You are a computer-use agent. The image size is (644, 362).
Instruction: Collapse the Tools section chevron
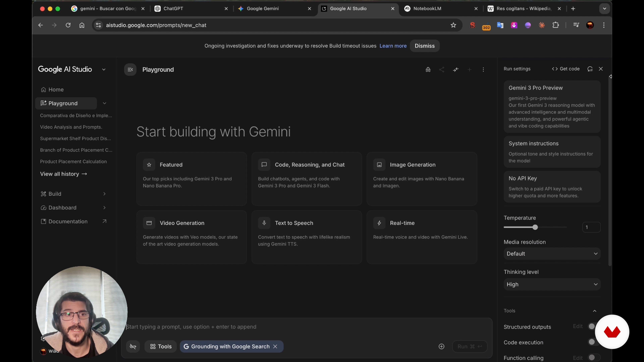pos(595,311)
